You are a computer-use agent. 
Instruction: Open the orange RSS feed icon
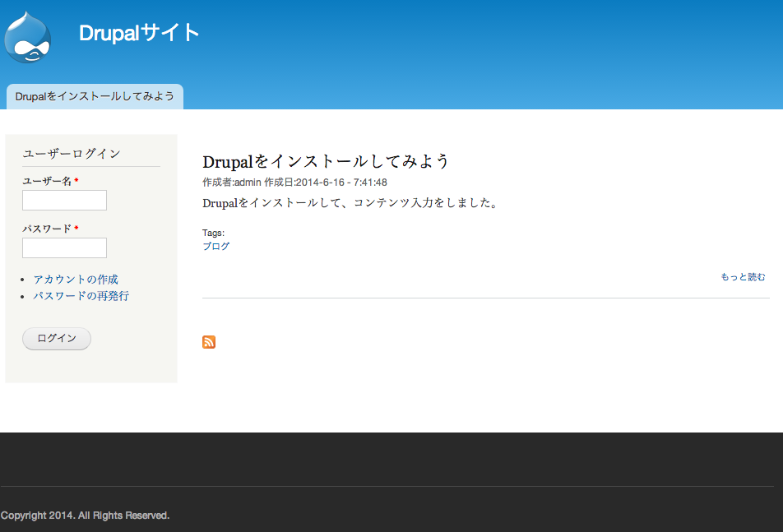[x=209, y=342]
